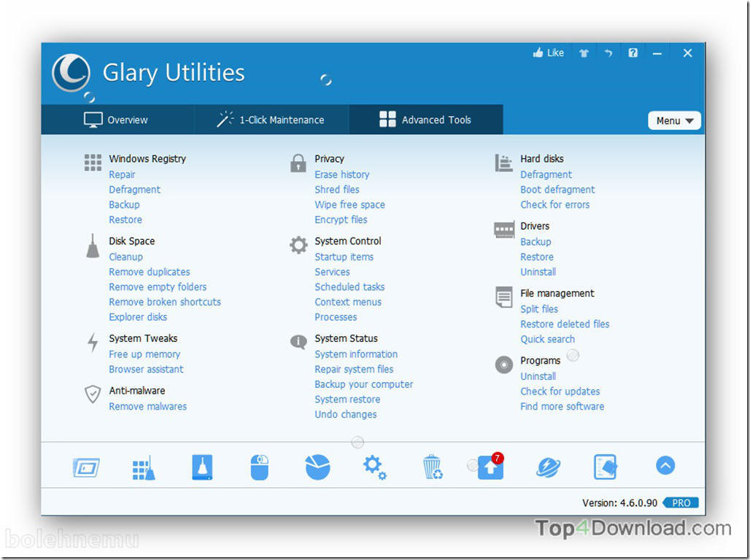Open Restore deleted files link
This screenshot has width=750, height=560.
point(565,324)
